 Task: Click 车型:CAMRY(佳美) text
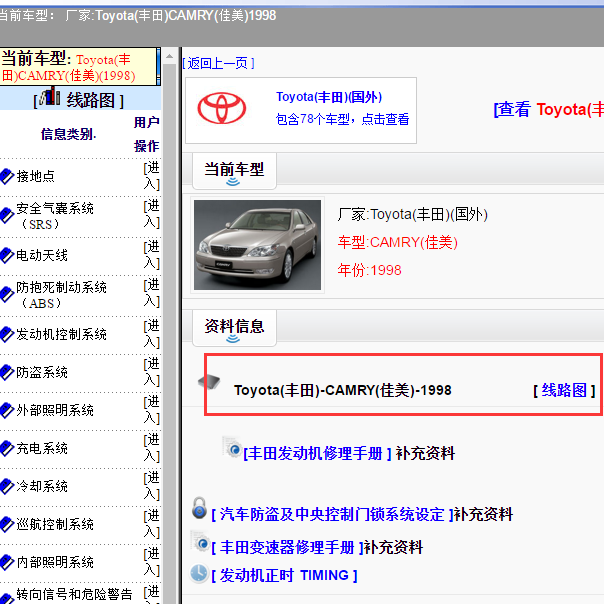[398, 242]
